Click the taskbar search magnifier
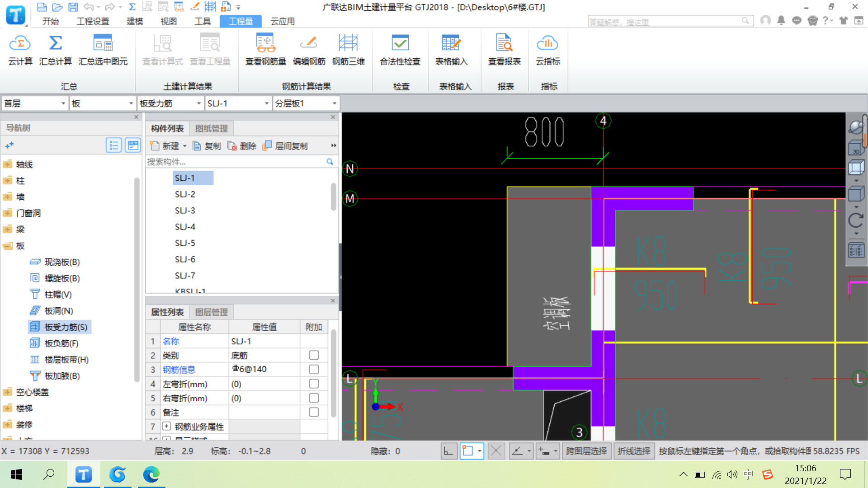 49,474
